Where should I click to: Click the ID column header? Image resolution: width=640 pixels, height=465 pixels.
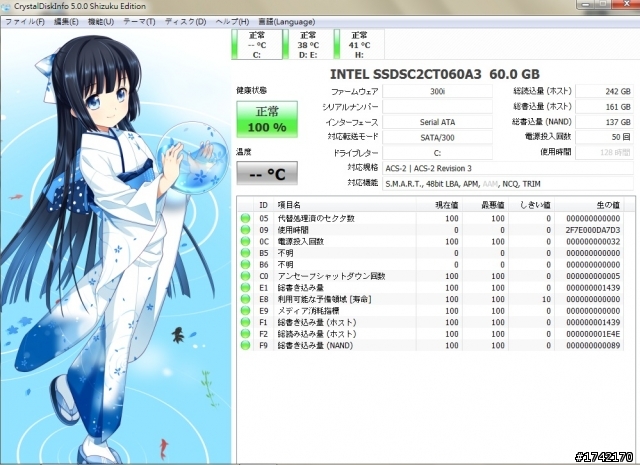(x=264, y=205)
